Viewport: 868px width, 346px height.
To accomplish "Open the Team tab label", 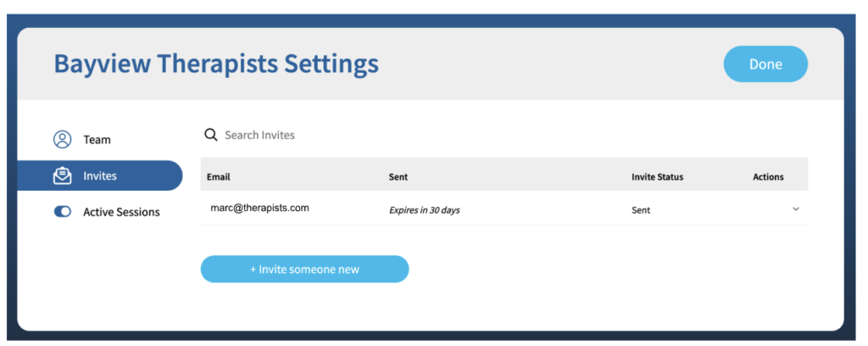I will click(x=97, y=140).
